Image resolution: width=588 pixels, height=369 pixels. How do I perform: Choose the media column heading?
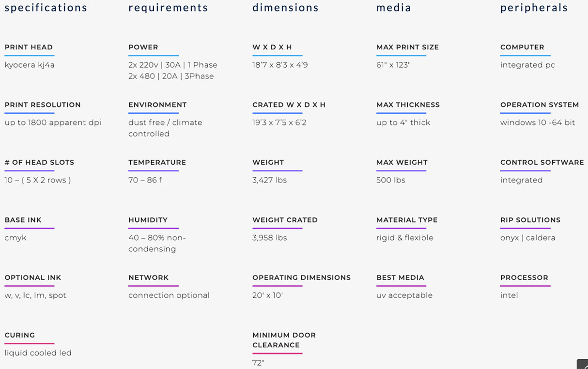pos(394,8)
